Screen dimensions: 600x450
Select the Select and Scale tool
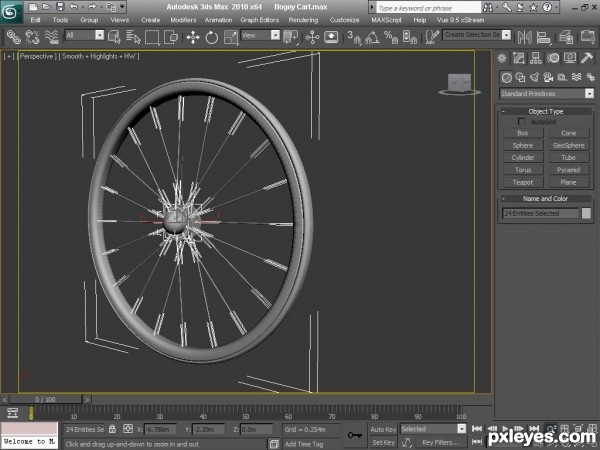pos(230,37)
